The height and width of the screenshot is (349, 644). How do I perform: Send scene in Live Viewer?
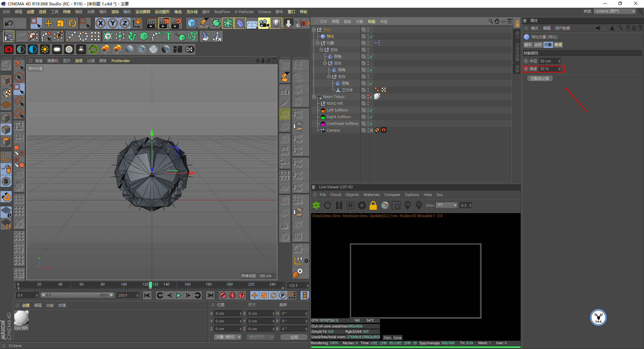[x=316, y=205]
